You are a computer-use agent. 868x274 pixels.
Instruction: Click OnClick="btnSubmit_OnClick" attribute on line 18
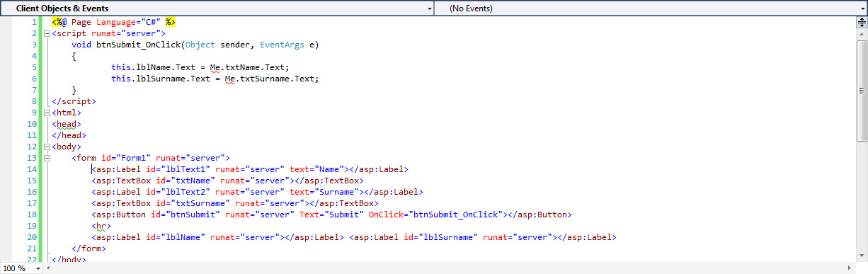tap(435, 215)
